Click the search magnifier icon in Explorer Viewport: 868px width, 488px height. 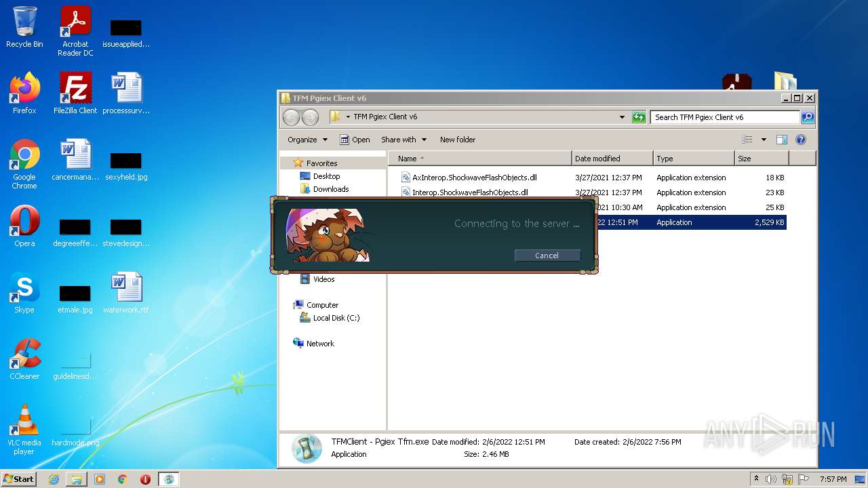[x=807, y=117]
